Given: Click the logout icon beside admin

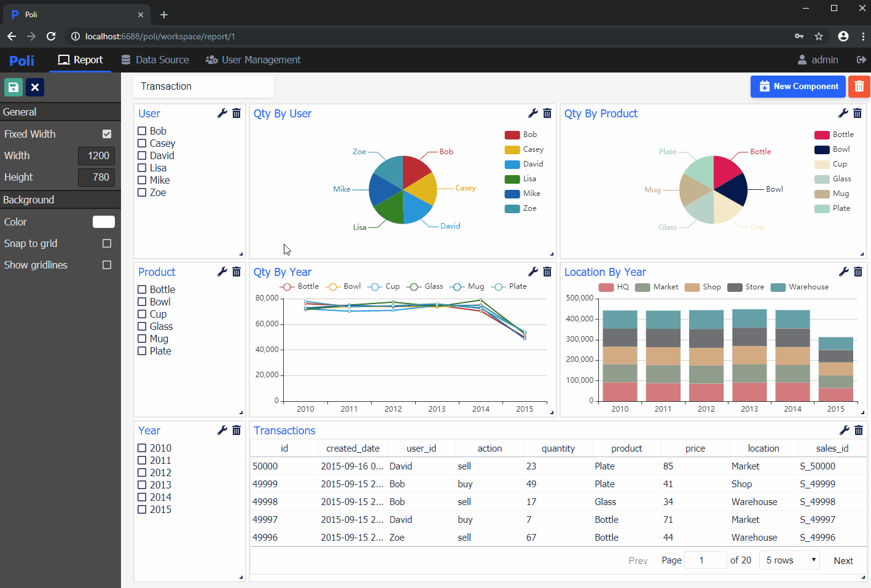Looking at the screenshot, I should point(861,60).
